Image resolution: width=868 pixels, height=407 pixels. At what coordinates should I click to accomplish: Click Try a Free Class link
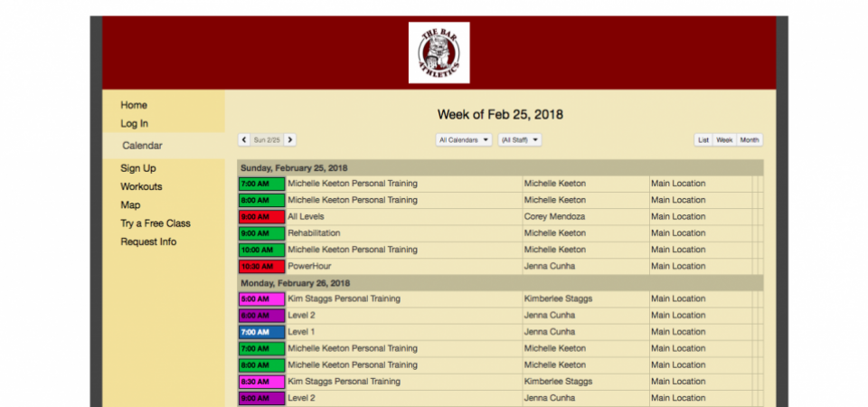pos(156,223)
